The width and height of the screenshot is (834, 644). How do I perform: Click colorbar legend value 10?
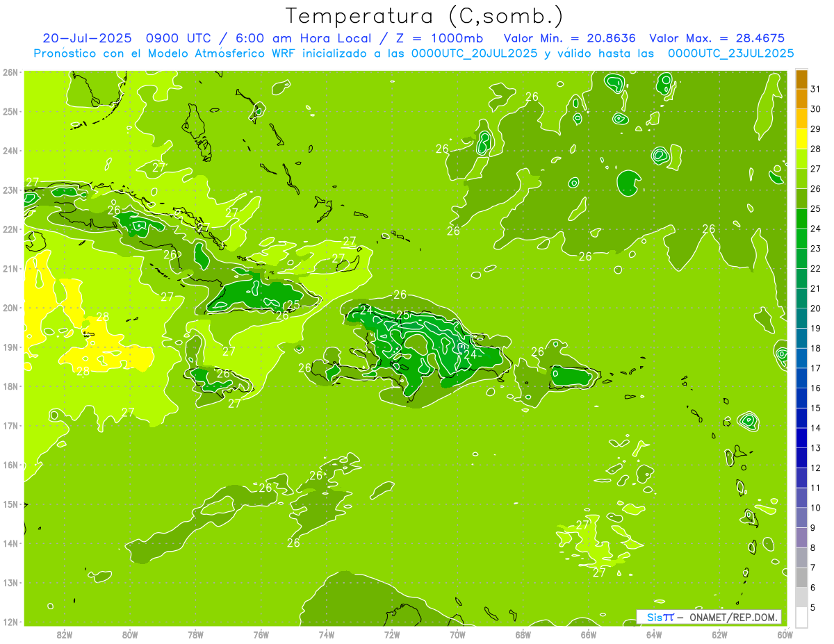coord(815,508)
